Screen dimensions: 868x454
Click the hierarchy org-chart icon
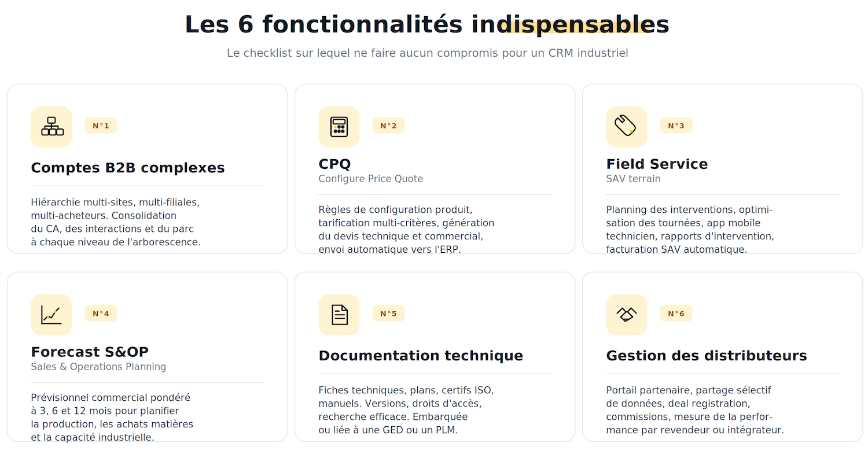52,126
